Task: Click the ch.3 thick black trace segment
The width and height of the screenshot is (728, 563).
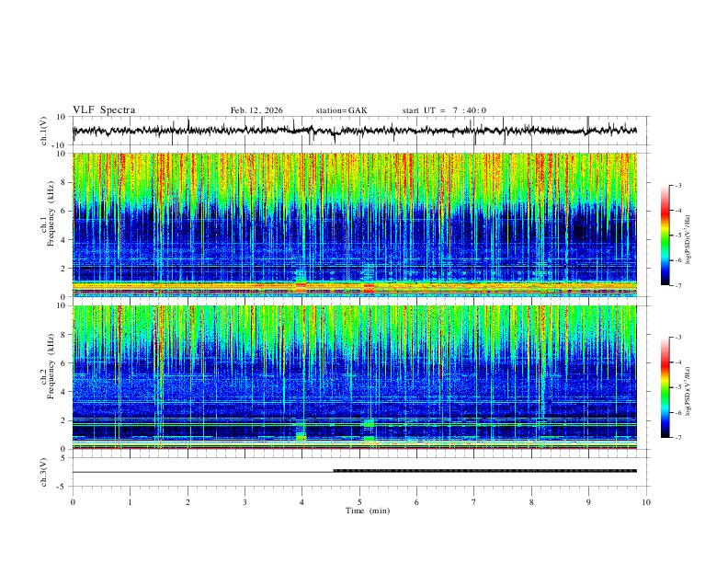Action: (x=485, y=471)
